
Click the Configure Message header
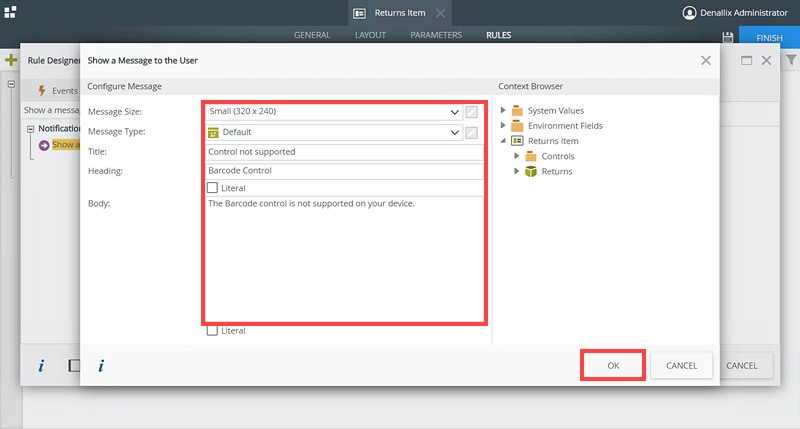click(124, 86)
